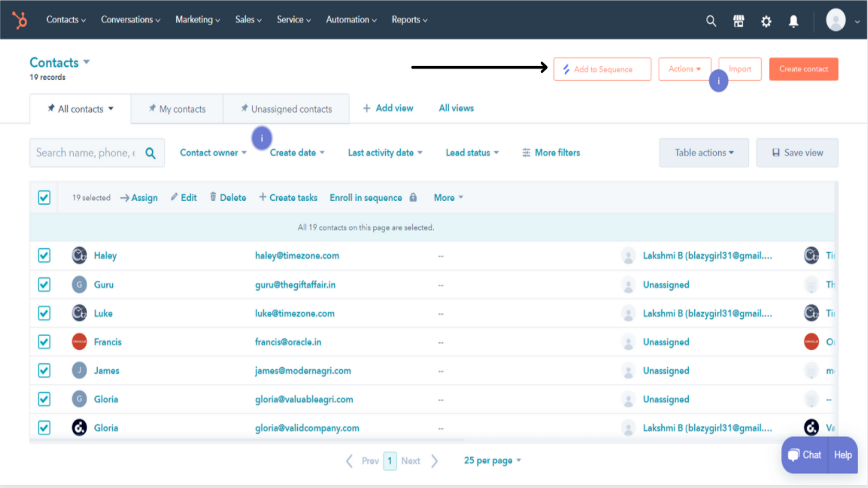
Task: Open the notifications bell
Action: tap(793, 21)
